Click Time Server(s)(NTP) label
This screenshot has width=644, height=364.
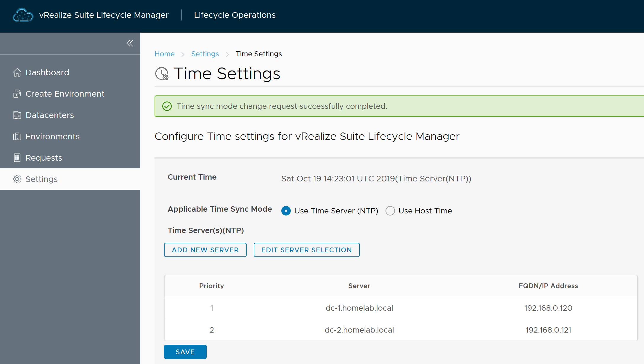[x=206, y=230]
